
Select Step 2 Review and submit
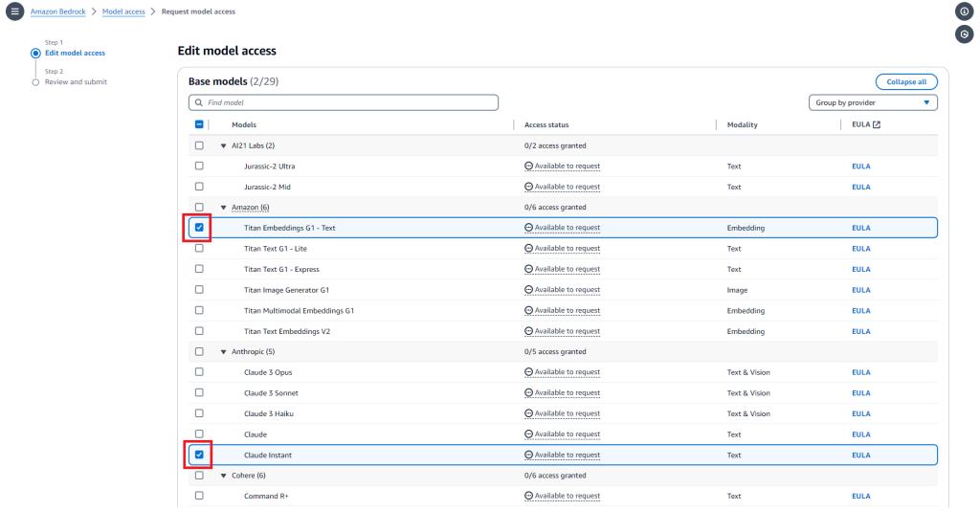[x=76, y=82]
